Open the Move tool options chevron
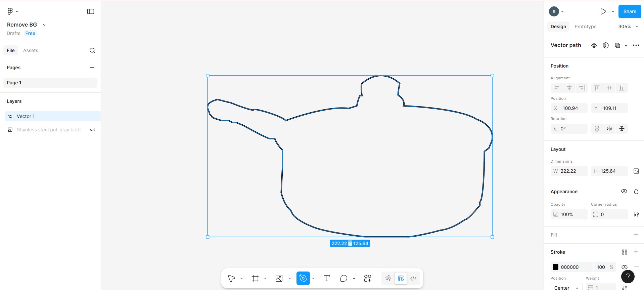The image size is (644, 290). pyautogui.click(x=241, y=278)
